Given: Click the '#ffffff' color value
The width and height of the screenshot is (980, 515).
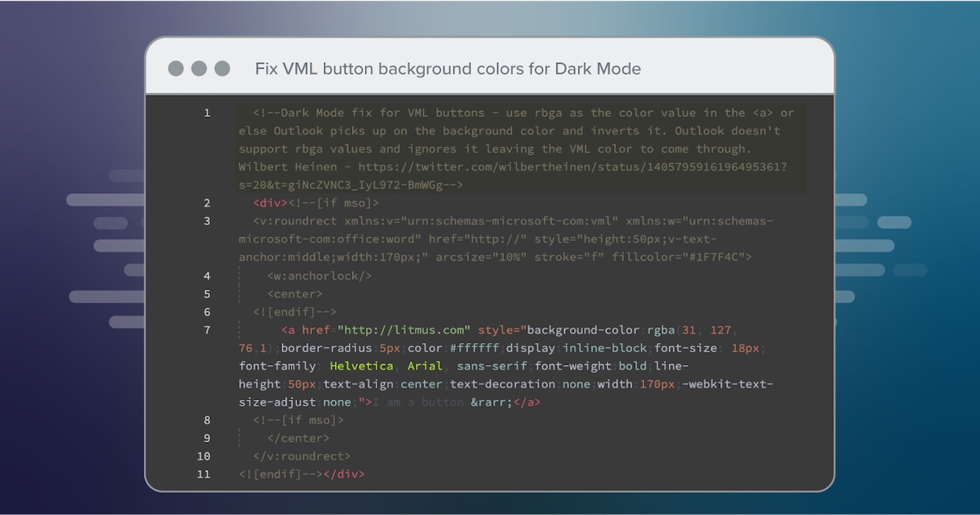Looking at the screenshot, I should tap(474, 348).
